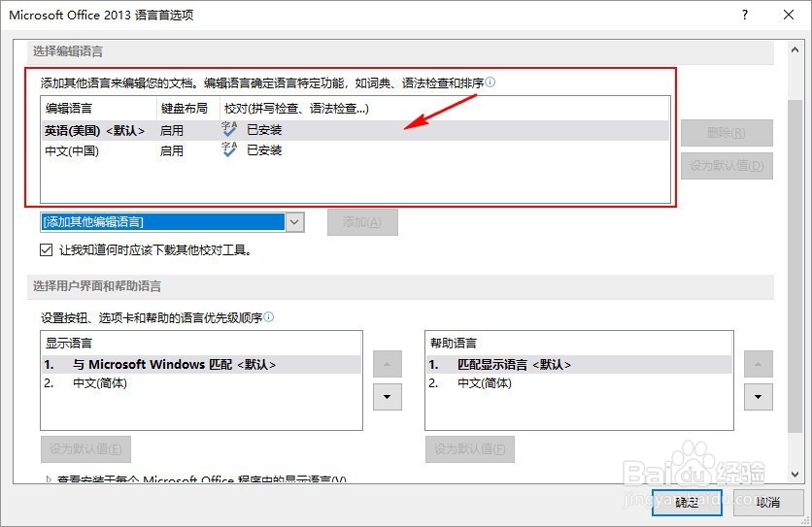
Task: Click 已安装 proofing status for 中文(中国)
Action: (264, 150)
